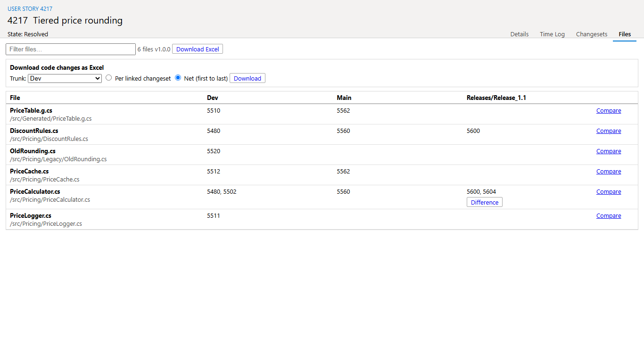Screen dimensions: 644x362
Task: Compare the PriceCalculator.cs file
Action: [609, 192]
